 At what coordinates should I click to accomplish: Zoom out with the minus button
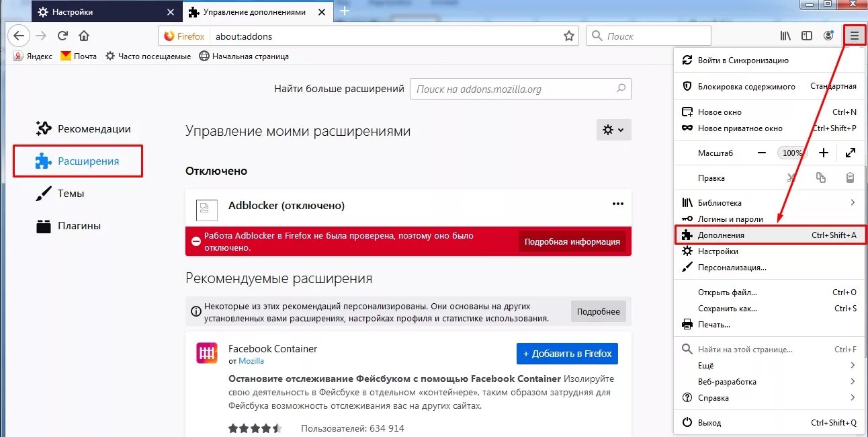[761, 153]
